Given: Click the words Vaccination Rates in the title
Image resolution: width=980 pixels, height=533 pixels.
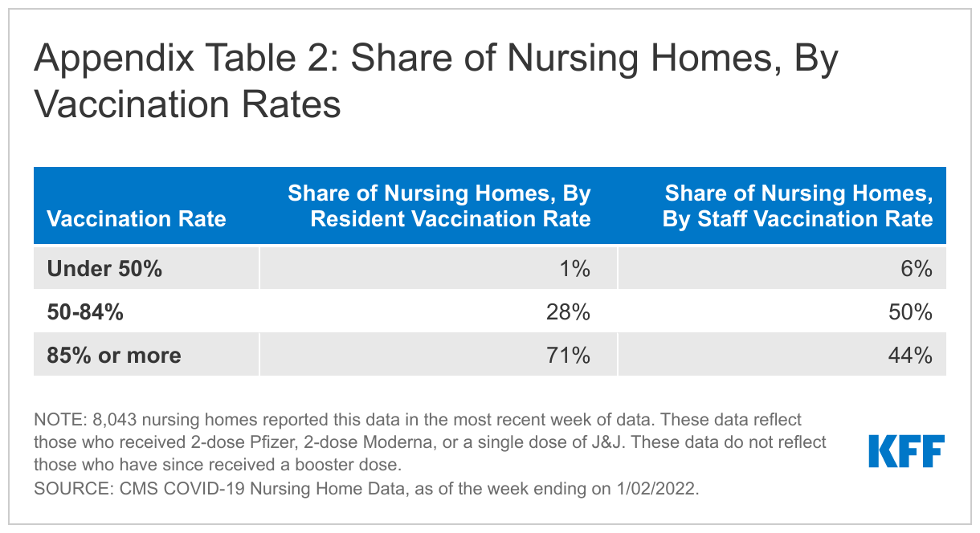Looking at the screenshot, I should (x=187, y=104).
